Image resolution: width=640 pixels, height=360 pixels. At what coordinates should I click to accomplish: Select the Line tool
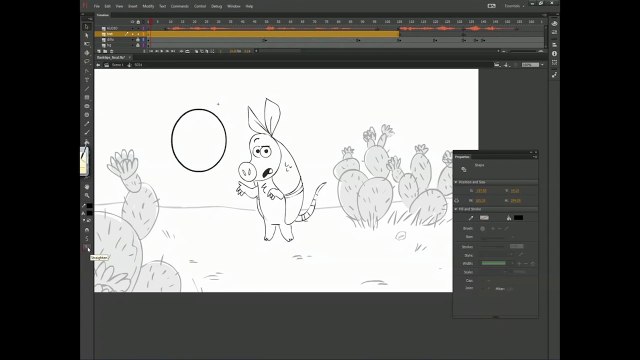pyautogui.click(x=87, y=89)
